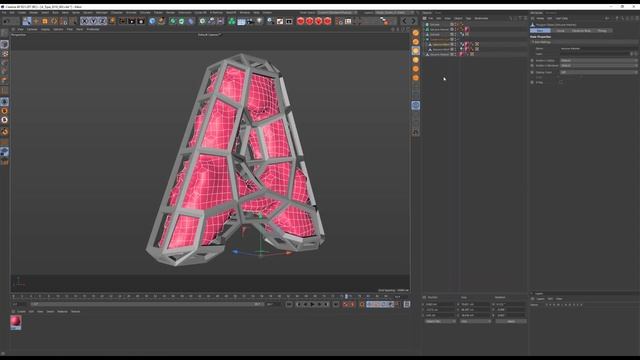Toggle X-axis lock button
The width and height of the screenshot is (640, 360).
click(84, 21)
